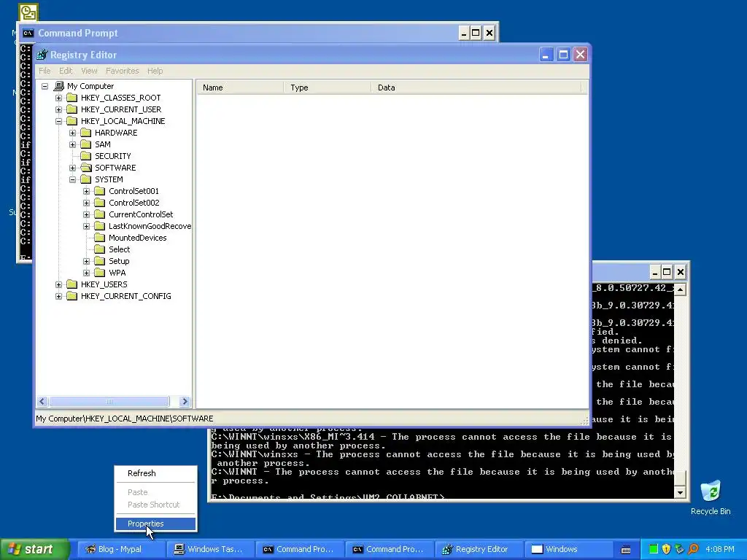Click the Select key folder icon
Image resolution: width=747 pixels, height=560 pixels.
pyautogui.click(x=99, y=249)
